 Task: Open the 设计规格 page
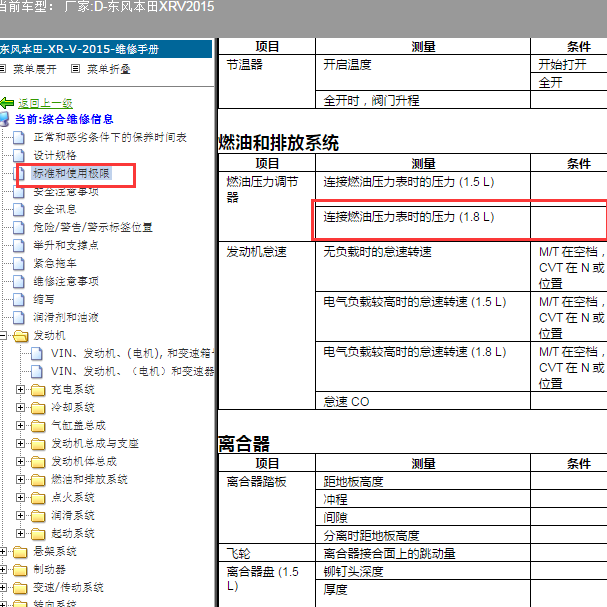point(55,155)
